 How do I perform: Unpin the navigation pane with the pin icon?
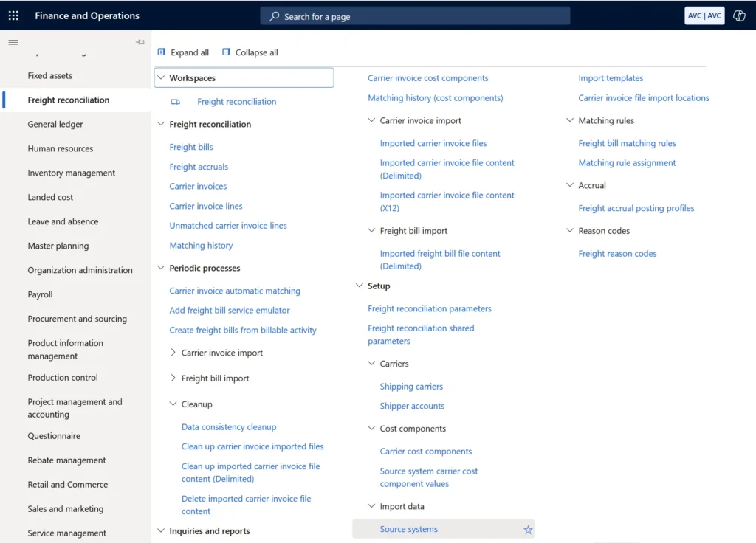pyautogui.click(x=140, y=42)
